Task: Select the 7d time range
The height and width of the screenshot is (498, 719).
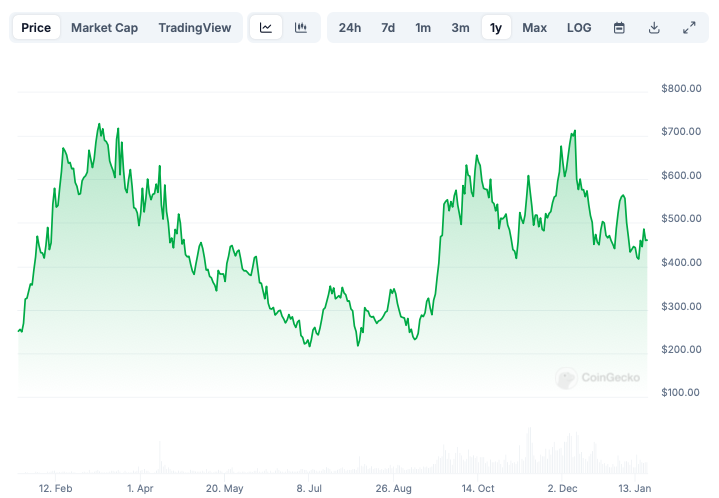Action: click(x=388, y=28)
